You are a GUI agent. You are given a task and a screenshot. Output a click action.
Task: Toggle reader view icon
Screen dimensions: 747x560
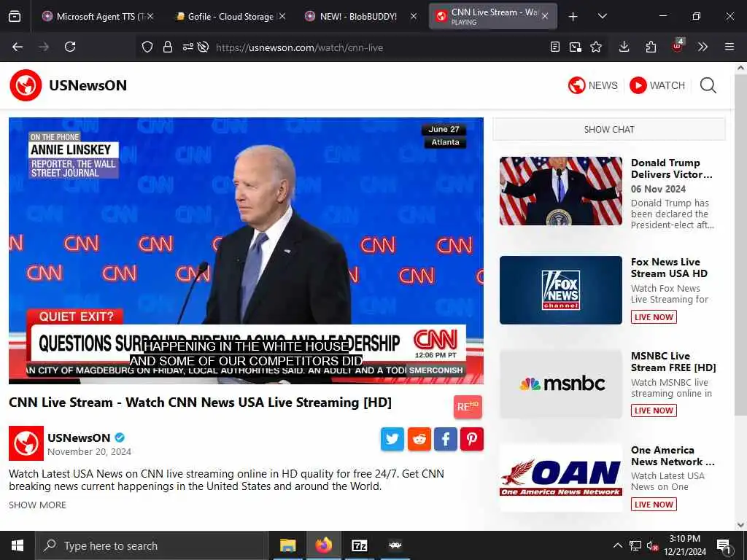coord(554,47)
